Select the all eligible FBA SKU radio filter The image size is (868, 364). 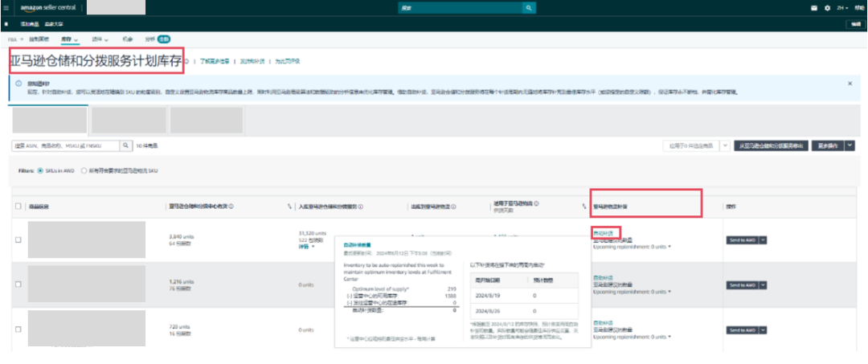coord(84,171)
